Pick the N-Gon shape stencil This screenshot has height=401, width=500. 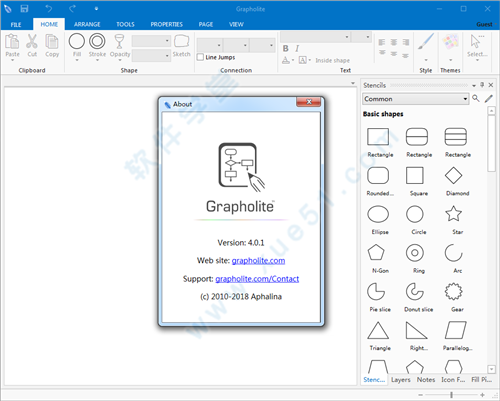click(376, 253)
